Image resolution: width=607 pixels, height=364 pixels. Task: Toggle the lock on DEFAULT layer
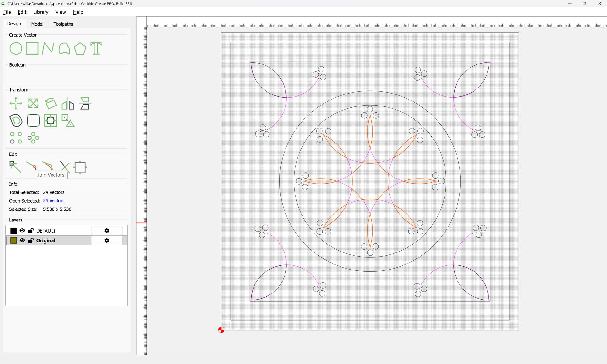pyautogui.click(x=31, y=231)
